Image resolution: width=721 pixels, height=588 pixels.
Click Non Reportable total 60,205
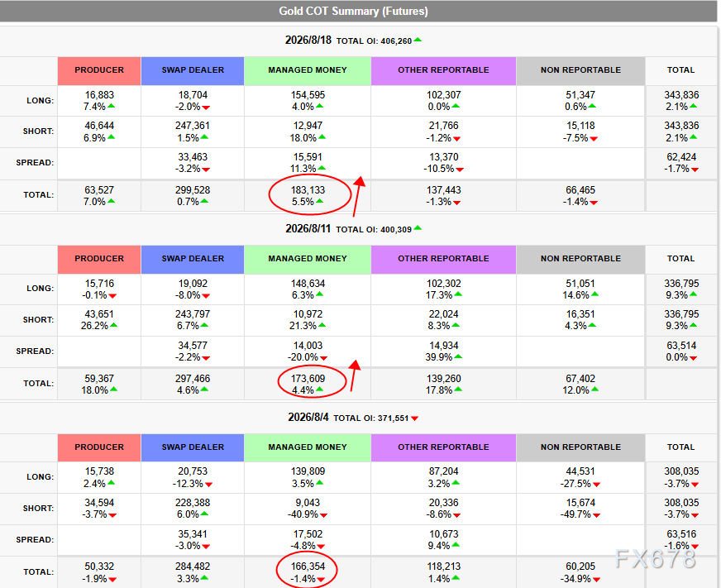point(580,566)
